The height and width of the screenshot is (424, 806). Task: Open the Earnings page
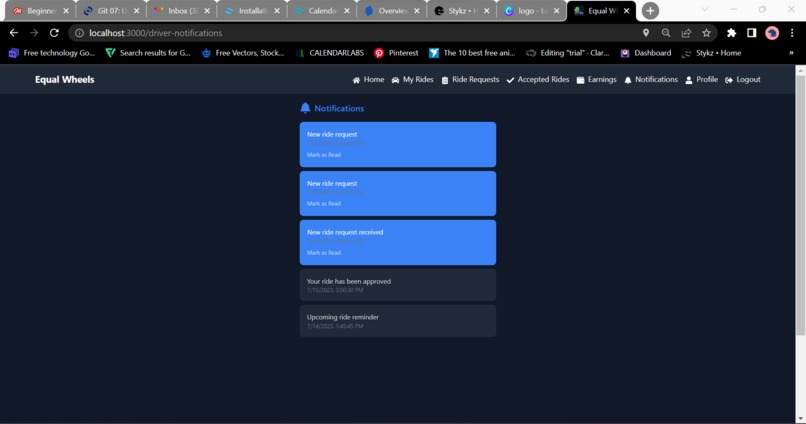click(x=602, y=80)
